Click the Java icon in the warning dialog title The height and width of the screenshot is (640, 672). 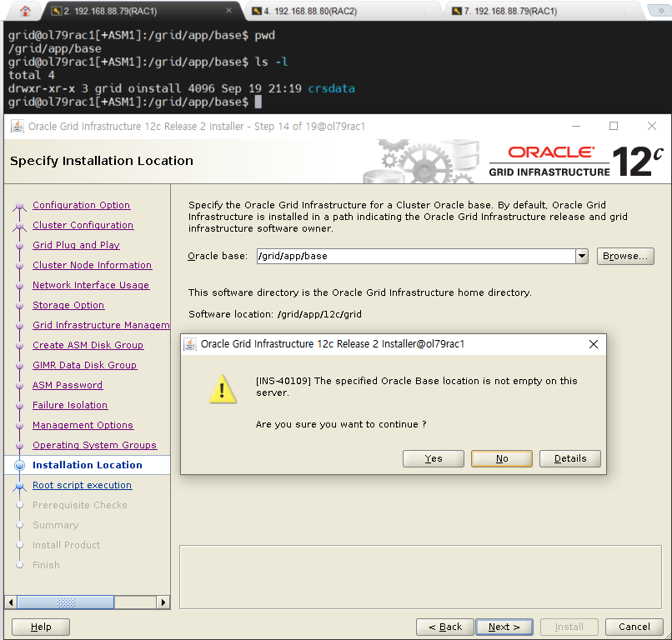[190, 344]
